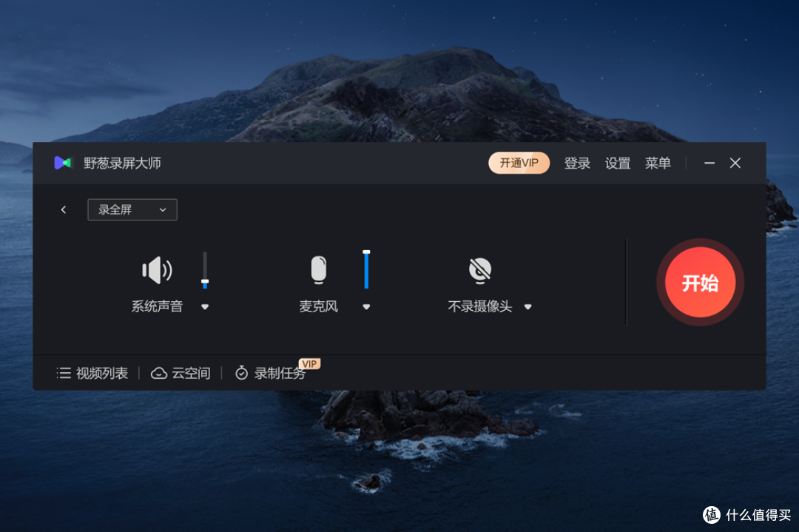Click the 开通VIP button

point(519,163)
